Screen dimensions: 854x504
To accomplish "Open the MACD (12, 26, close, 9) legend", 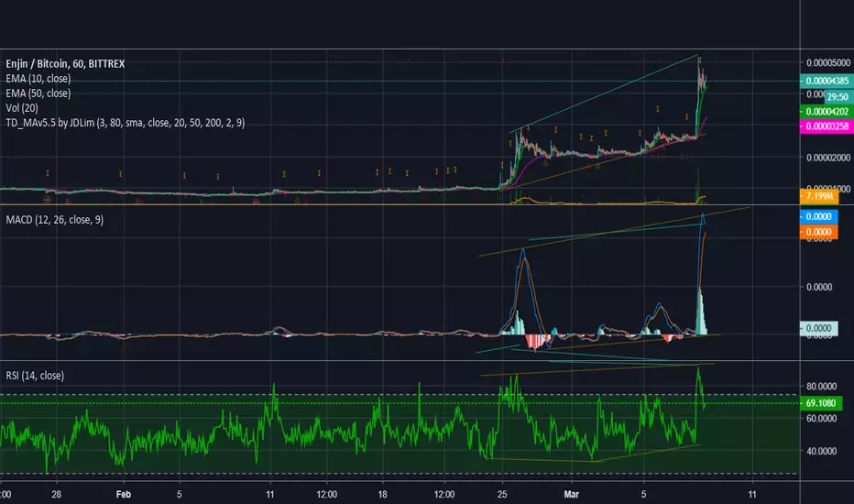I will (54, 220).
